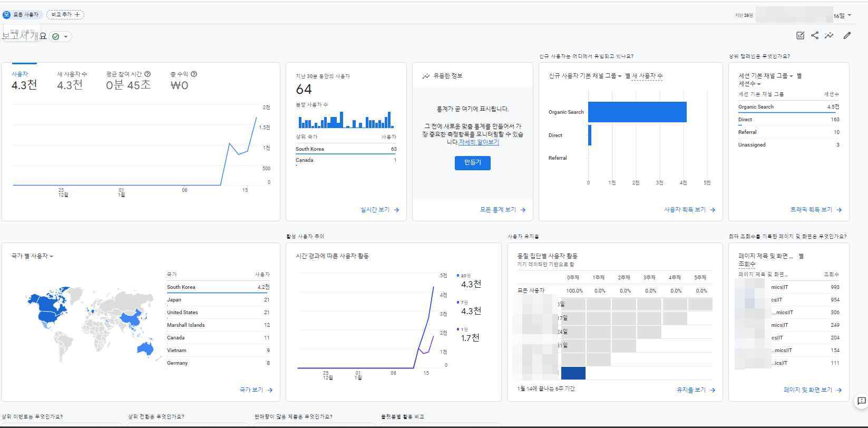Select Unassigned row in sessions table
This screenshot has width=868, height=428.
788,145
